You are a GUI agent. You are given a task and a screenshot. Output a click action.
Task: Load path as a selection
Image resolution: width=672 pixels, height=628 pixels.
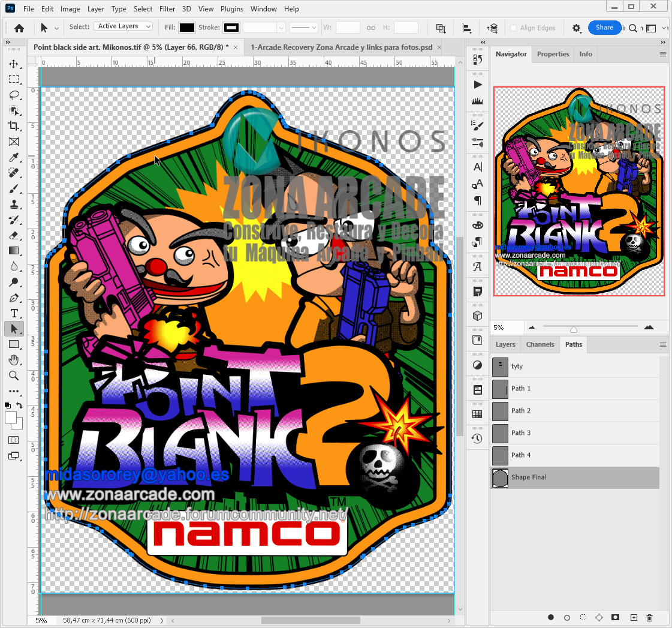(x=583, y=617)
